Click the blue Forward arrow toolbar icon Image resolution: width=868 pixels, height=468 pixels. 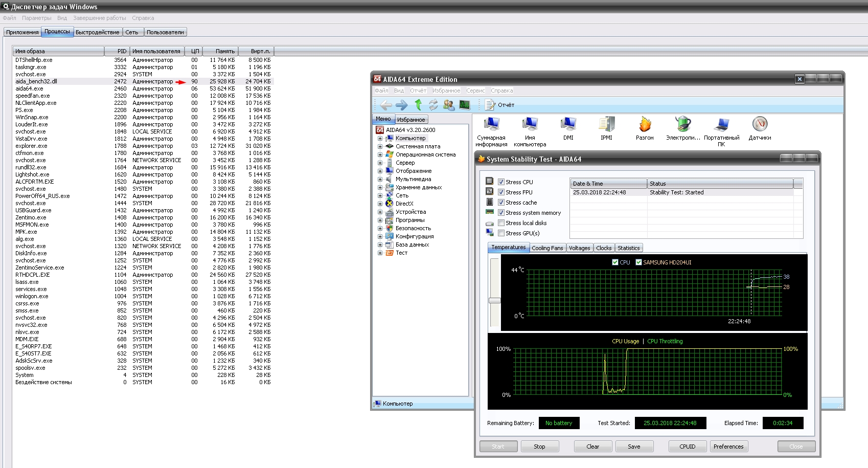point(402,105)
